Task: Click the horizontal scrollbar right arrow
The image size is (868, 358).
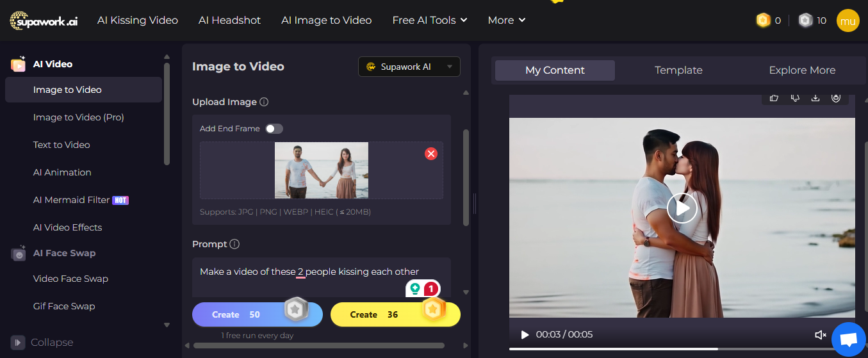Action: (x=465, y=346)
